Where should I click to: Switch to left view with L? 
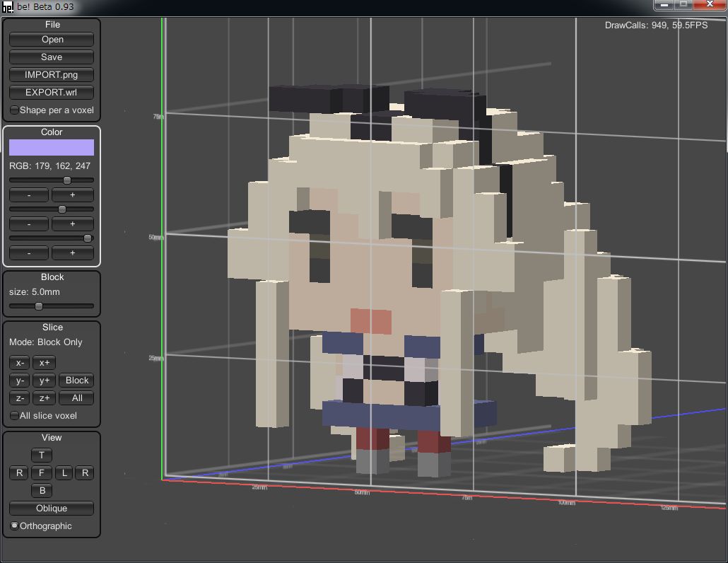click(64, 473)
